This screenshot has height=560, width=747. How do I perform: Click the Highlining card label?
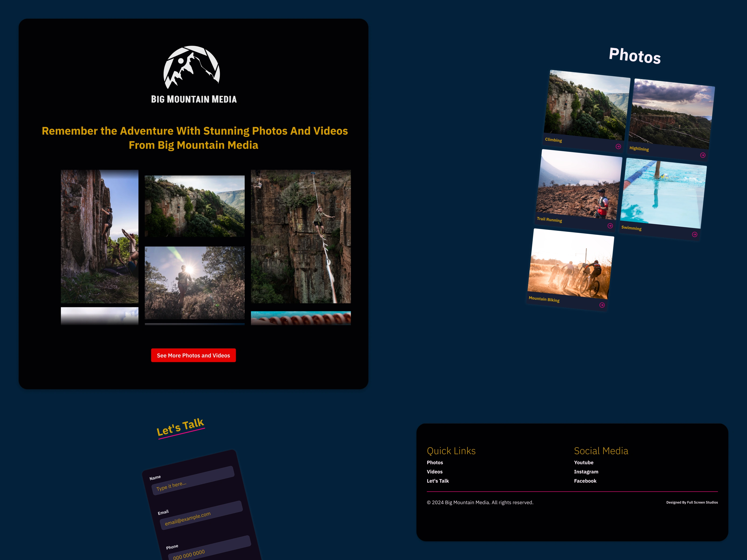pos(639,149)
